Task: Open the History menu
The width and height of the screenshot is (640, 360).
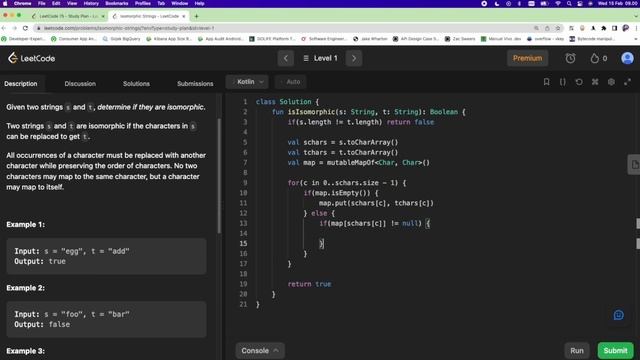Action: tap(91, 3)
